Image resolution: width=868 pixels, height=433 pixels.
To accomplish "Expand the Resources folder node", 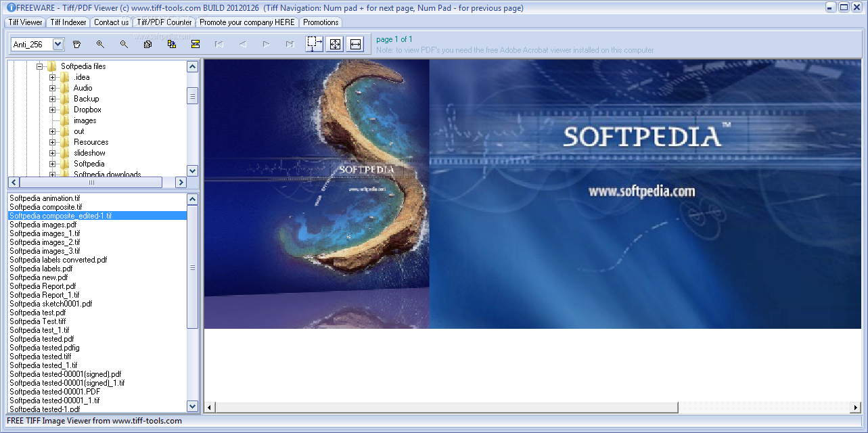I will 53,142.
